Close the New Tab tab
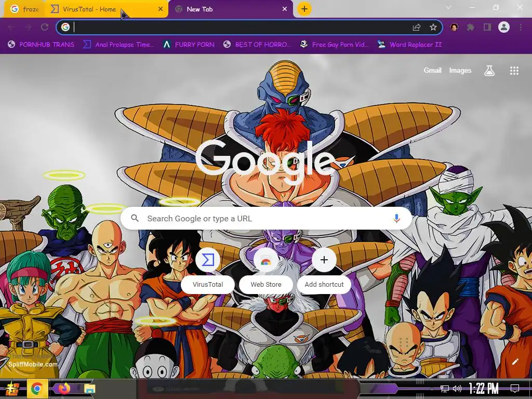This screenshot has height=399, width=532. (285, 9)
